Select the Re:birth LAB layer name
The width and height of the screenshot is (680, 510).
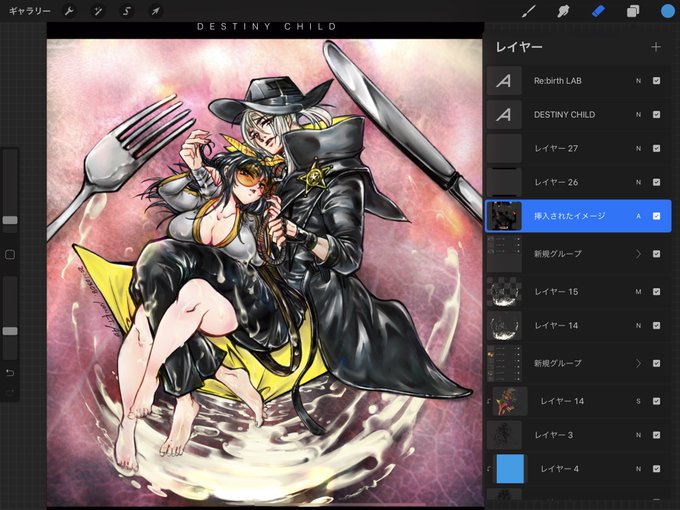[x=558, y=81]
